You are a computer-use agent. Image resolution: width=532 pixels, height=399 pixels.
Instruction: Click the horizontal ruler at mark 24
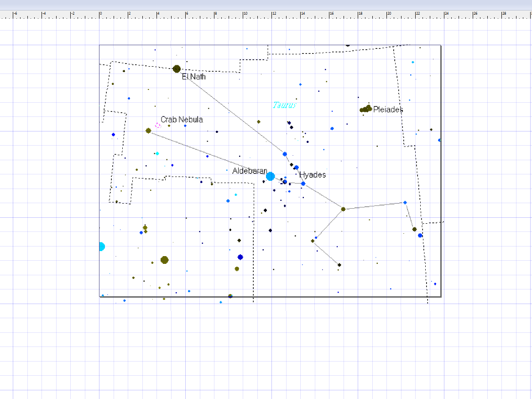(444, 15)
